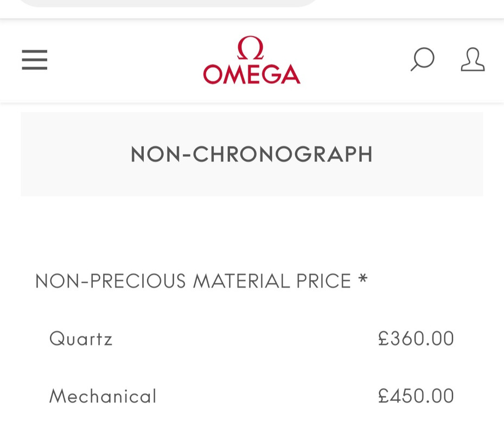Select the NON-CHRONOGRAPH section header

coord(252,154)
